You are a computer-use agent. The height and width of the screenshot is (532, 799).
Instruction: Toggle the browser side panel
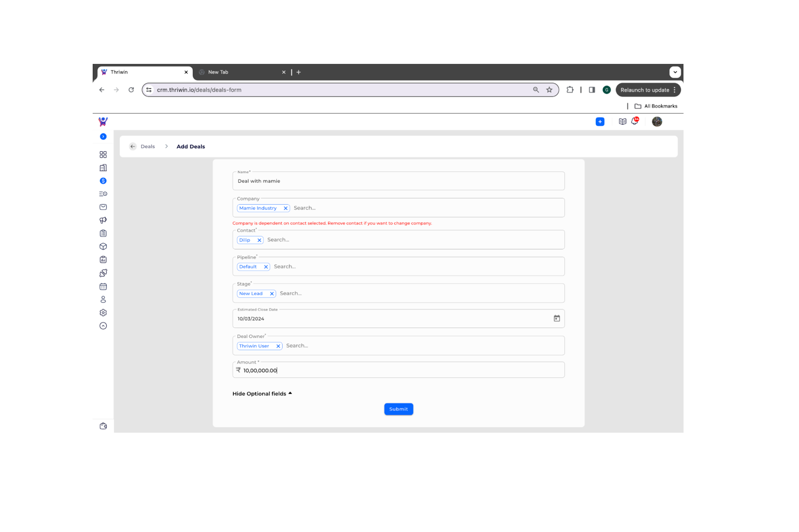pyautogui.click(x=592, y=90)
